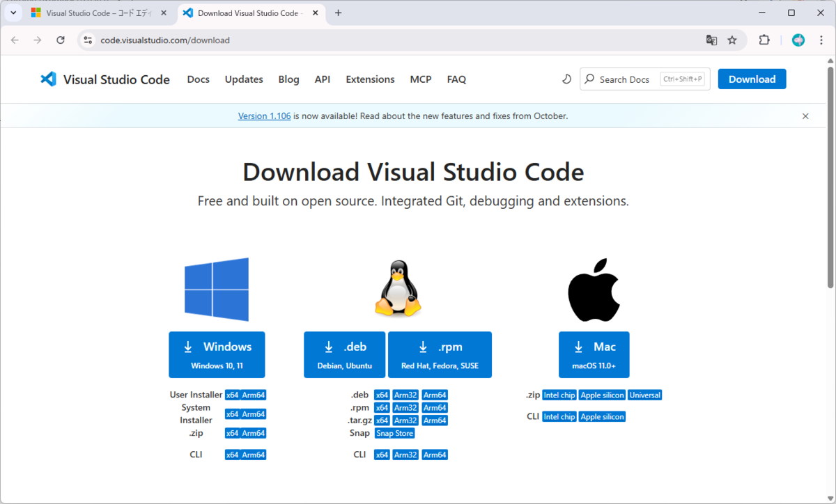
Task: Open API in the navigation bar
Action: pos(323,79)
